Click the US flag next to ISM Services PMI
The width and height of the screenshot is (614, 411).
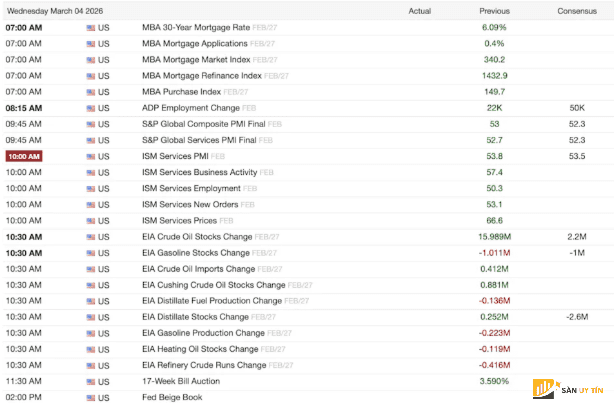pyautogui.click(x=91, y=156)
